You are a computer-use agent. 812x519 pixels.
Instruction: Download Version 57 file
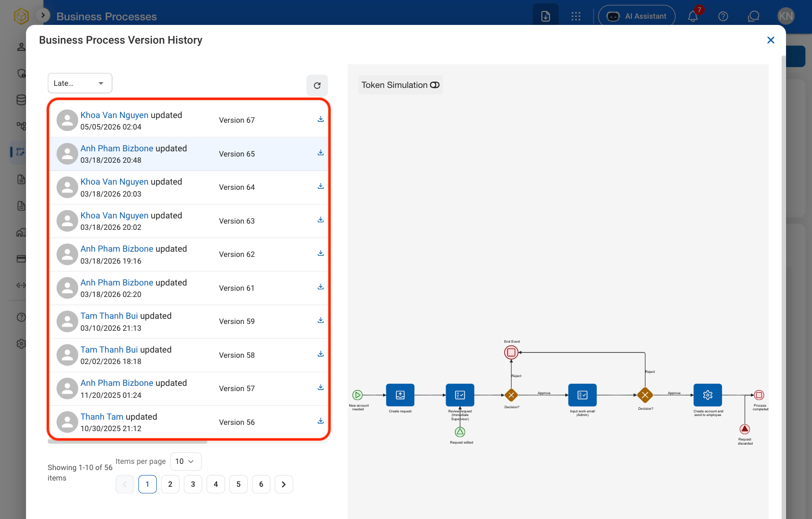pyautogui.click(x=321, y=387)
